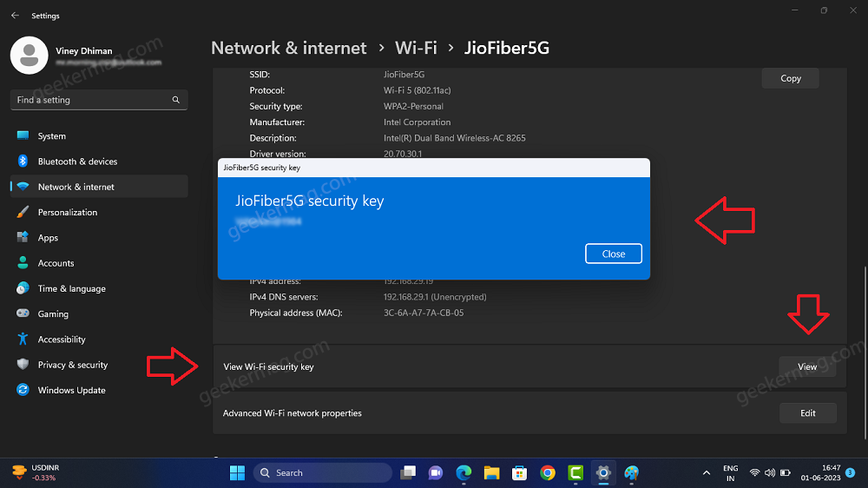The image size is (868, 488).
Task: Go to Network & internet breadcrumb
Action: pos(288,48)
